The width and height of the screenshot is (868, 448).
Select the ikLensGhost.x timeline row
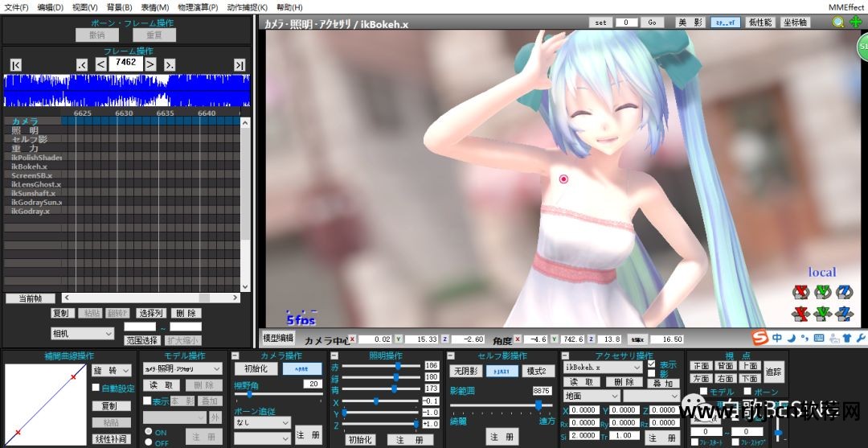coord(122,184)
